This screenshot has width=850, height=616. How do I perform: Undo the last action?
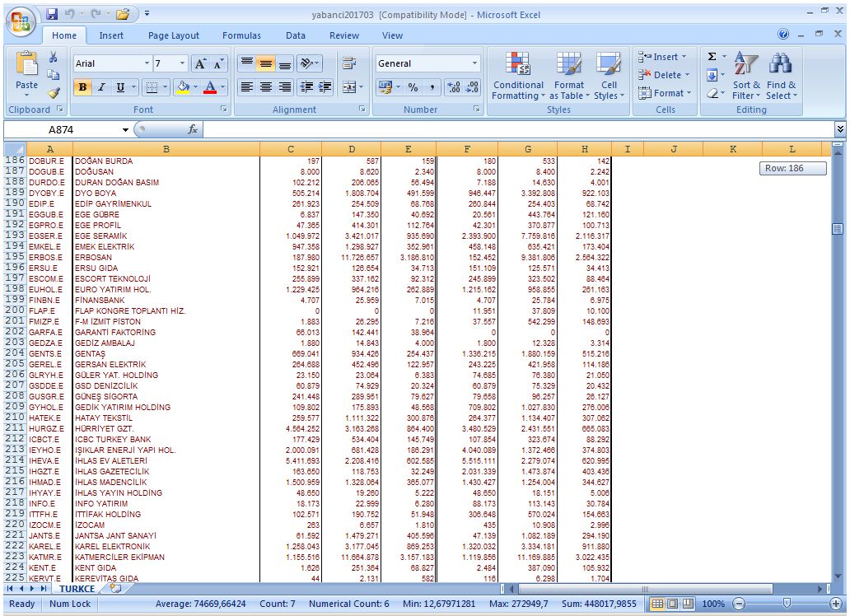coord(69,14)
